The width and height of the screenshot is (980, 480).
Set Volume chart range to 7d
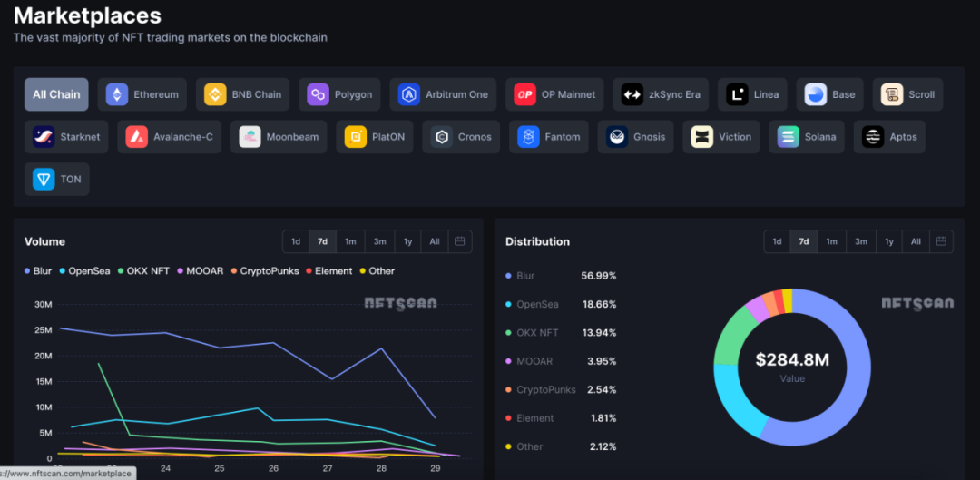tap(322, 241)
